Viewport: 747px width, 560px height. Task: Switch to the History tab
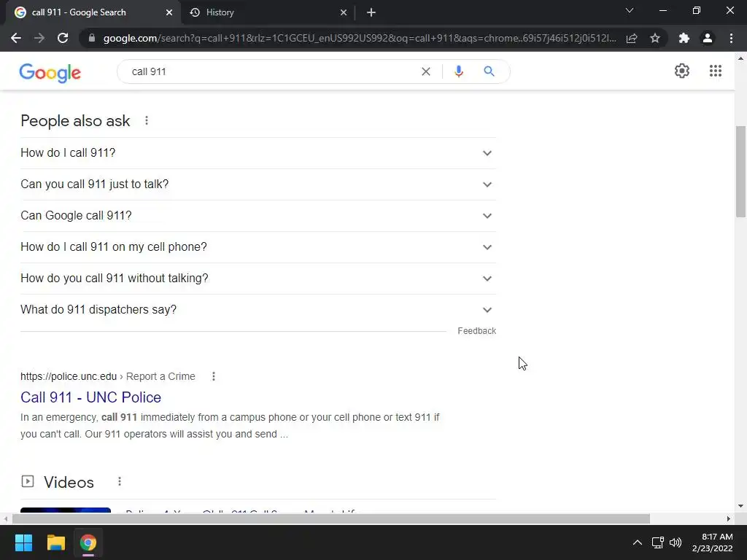point(268,13)
